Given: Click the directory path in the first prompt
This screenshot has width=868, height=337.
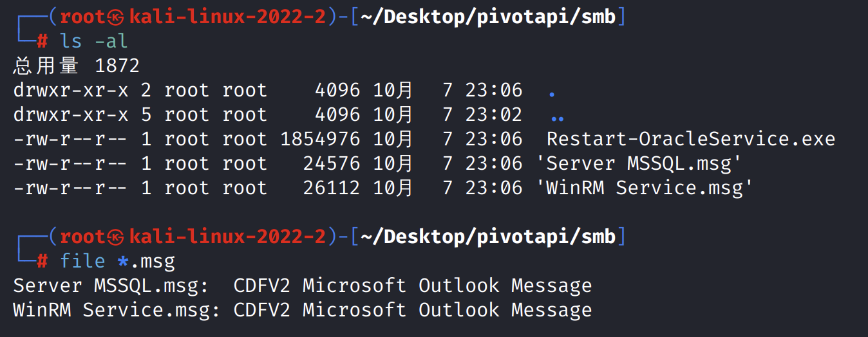Looking at the screenshot, I should click(487, 17).
